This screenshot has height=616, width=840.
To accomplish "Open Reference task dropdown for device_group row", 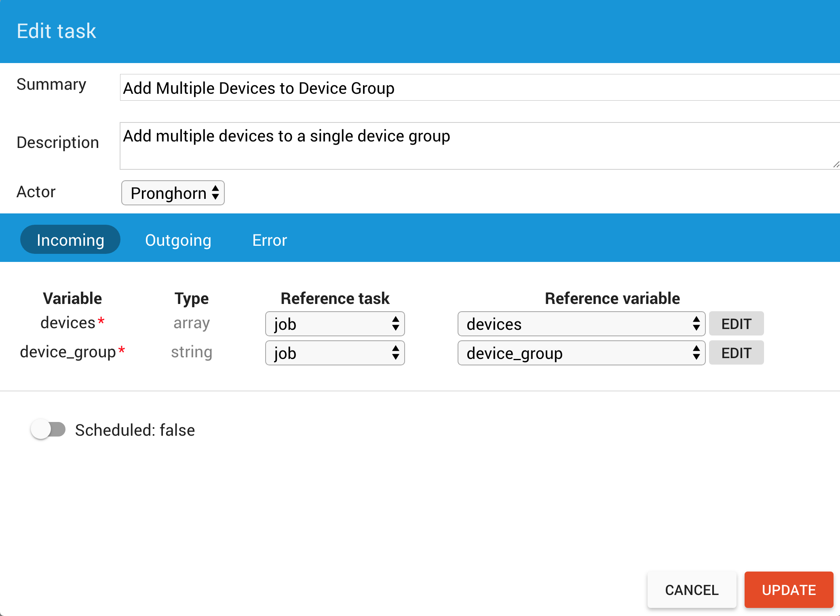I will pyautogui.click(x=335, y=353).
